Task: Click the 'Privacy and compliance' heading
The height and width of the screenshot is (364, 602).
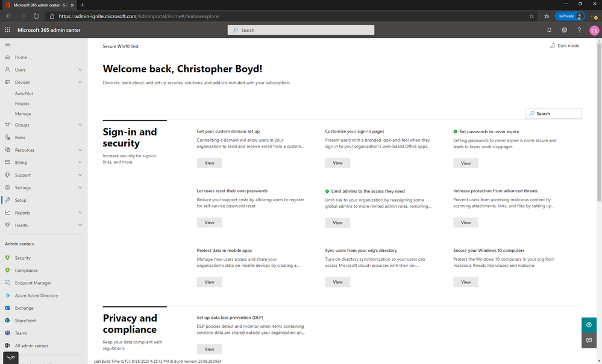Action: (130, 324)
